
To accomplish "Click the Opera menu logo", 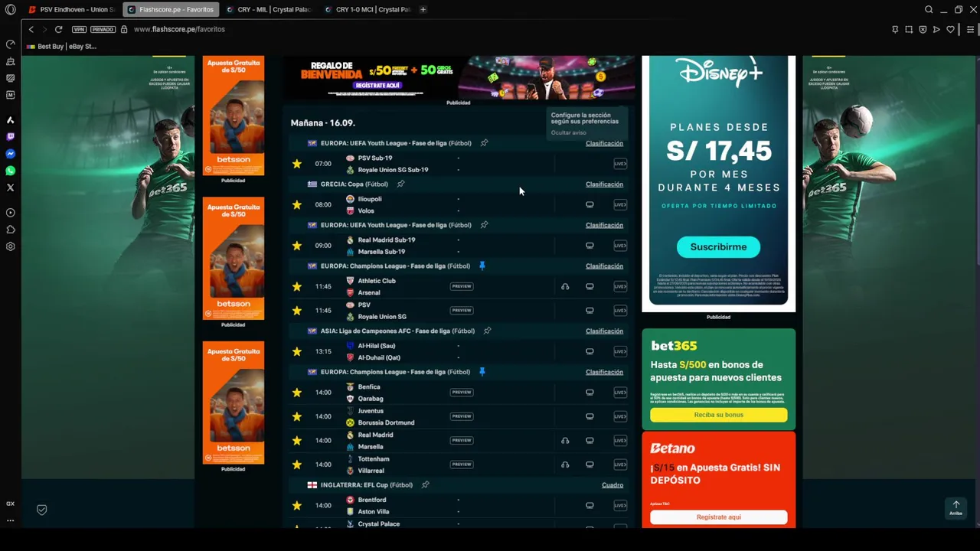I will [x=11, y=10].
